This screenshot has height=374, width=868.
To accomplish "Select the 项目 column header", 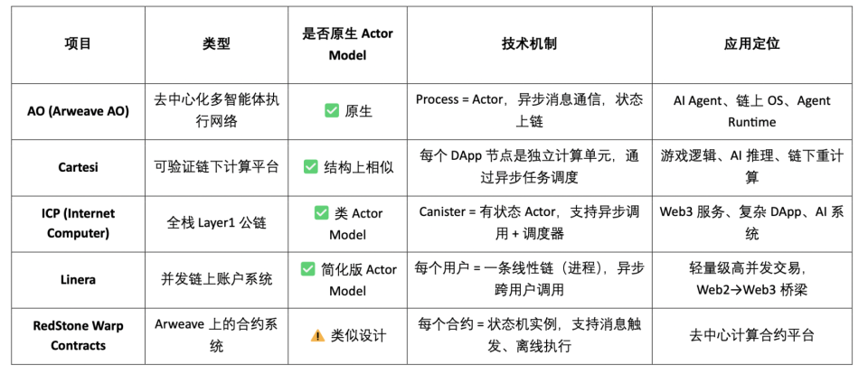I will tap(78, 43).
